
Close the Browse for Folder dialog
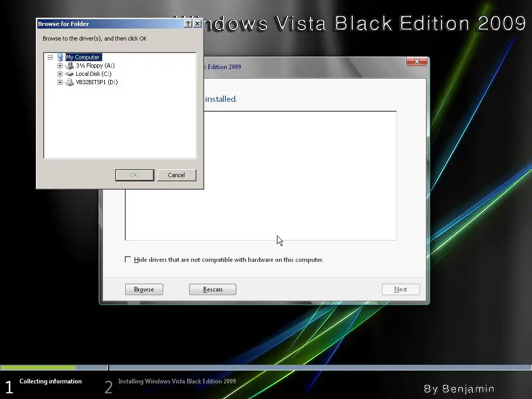pos(197,24)
